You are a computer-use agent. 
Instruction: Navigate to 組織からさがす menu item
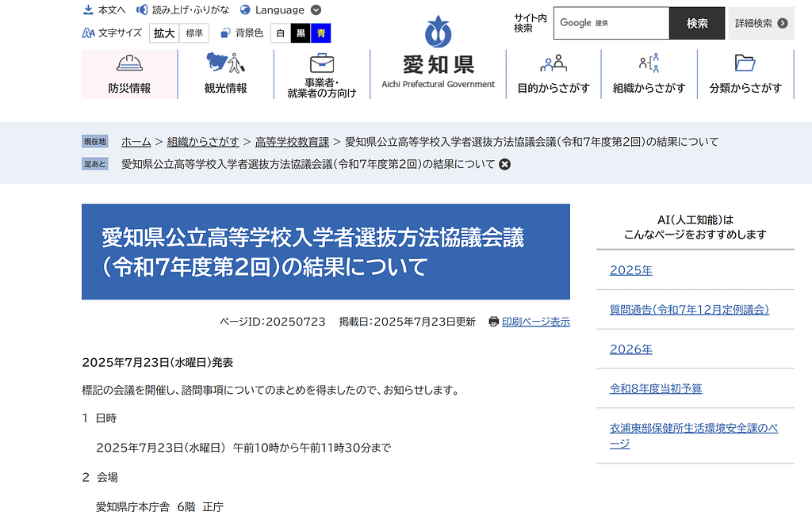pyautogui.click(x=649, y=74)
